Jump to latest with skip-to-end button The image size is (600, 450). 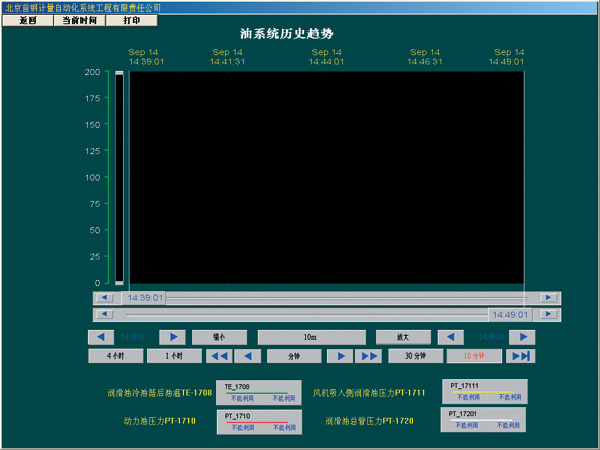pyautogui.click(x=521, y=355)
